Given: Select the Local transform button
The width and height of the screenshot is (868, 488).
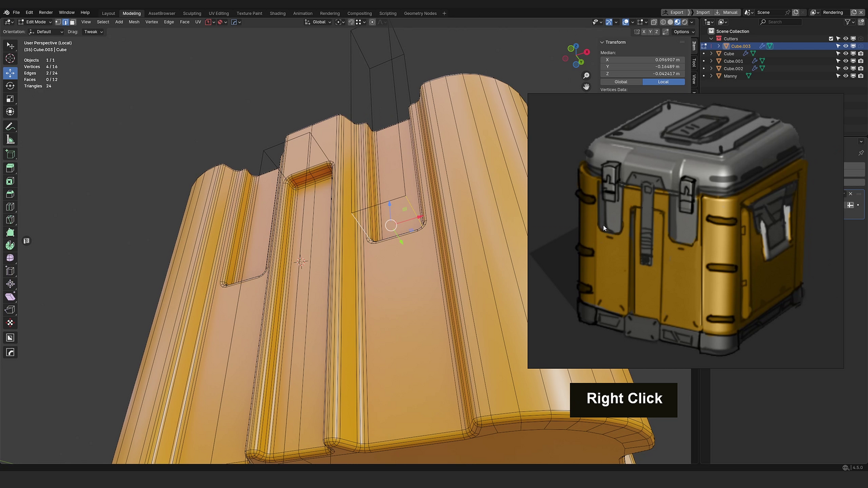Looking at the screenshot, I should tap(664, 82).
